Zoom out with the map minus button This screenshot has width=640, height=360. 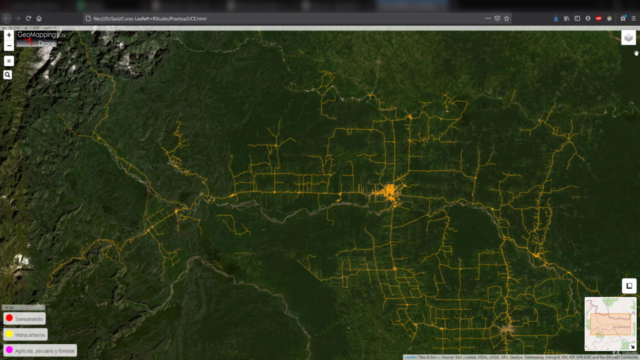tap(9, 45)
